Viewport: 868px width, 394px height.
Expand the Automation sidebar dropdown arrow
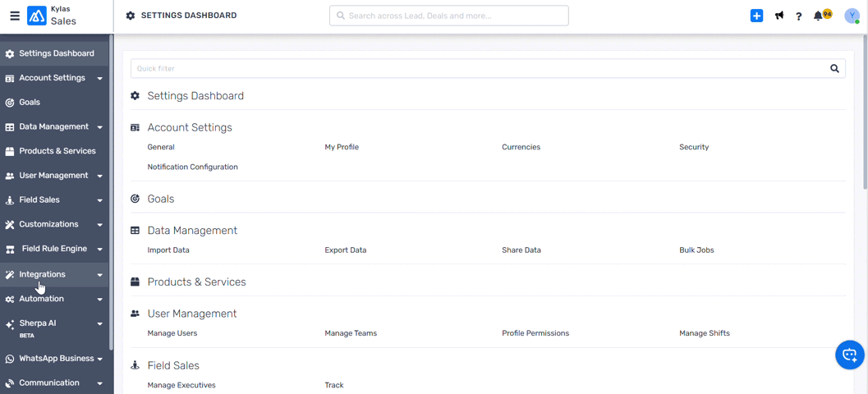point(99,300)
